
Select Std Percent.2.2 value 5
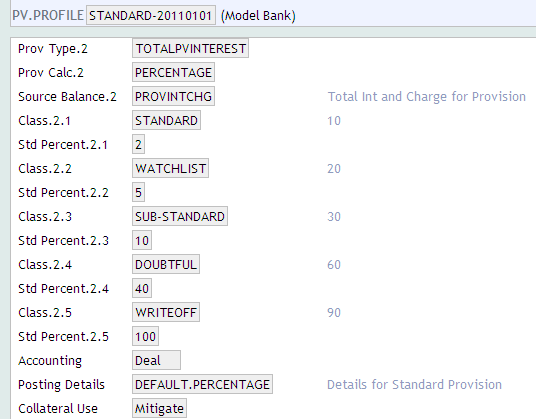[x=138, y=192]
